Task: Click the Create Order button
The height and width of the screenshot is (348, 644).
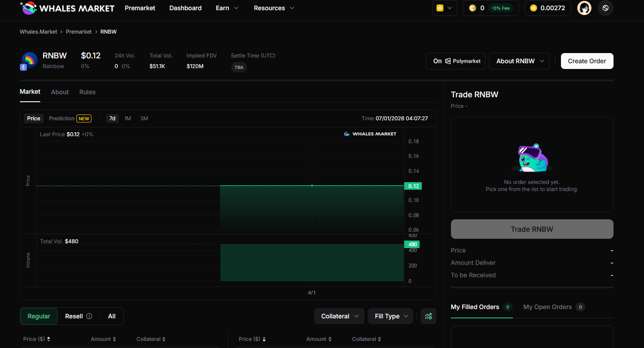Action: click(587, 61)
